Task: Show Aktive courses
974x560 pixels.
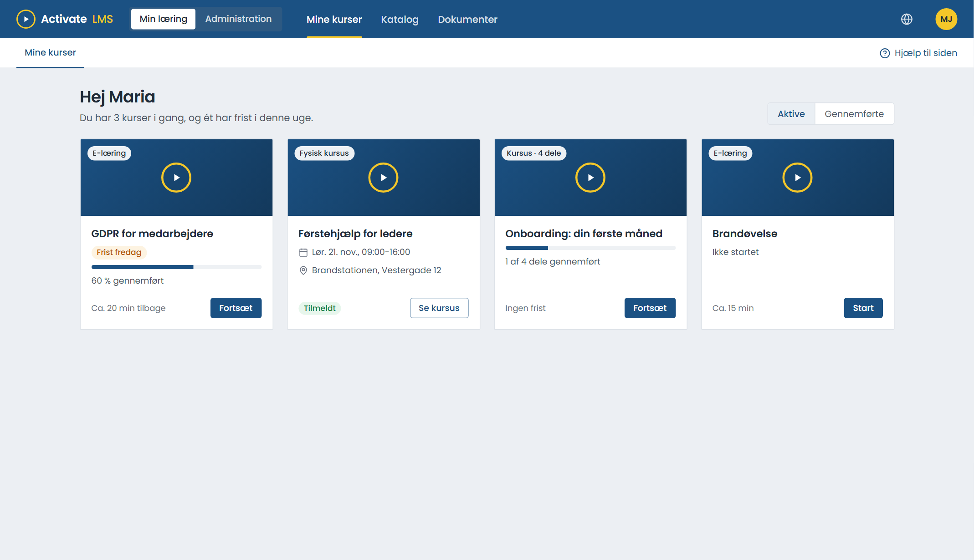Action: pos(791,114)
